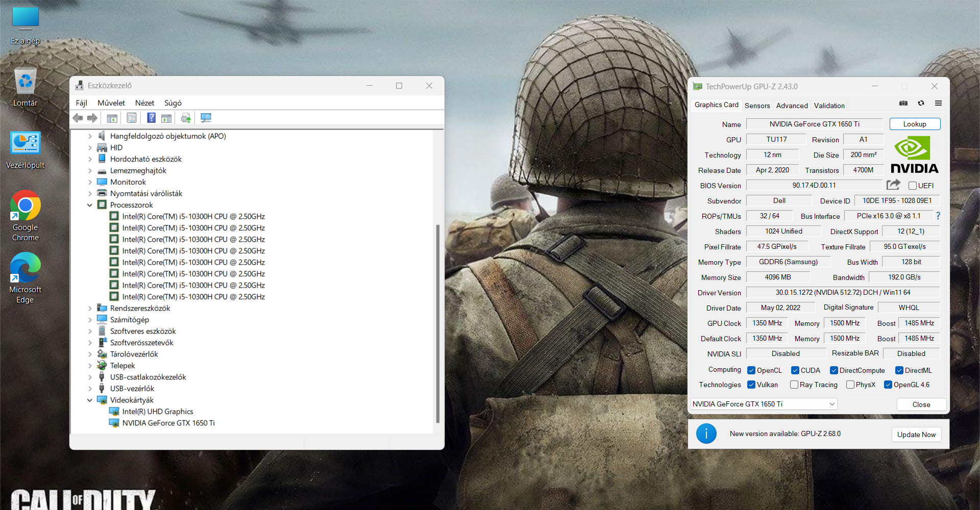The width and height of the screenshot is (980, 510).
Task: Click the Back arrow in Eszközkezelő toolbar
Action: point(78,118)
